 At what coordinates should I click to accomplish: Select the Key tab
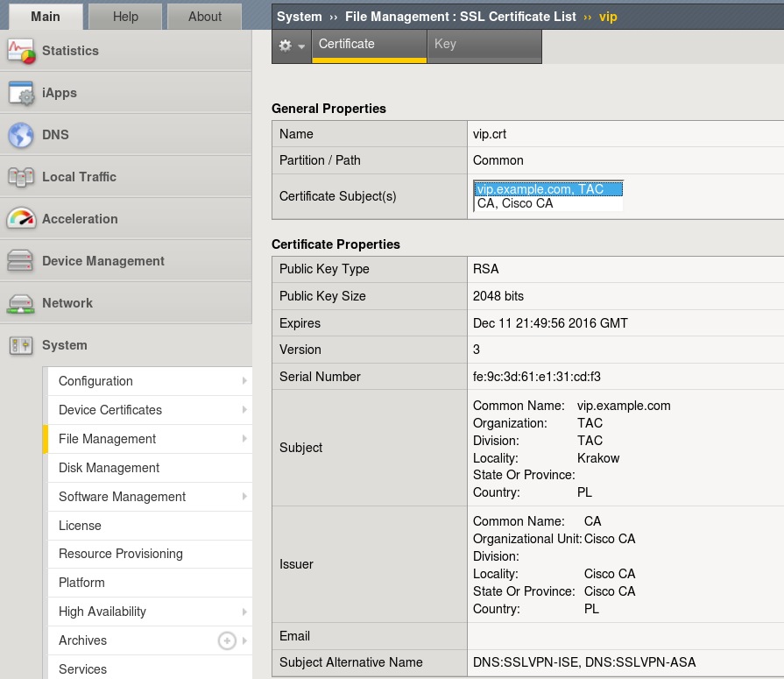[484, 45]
